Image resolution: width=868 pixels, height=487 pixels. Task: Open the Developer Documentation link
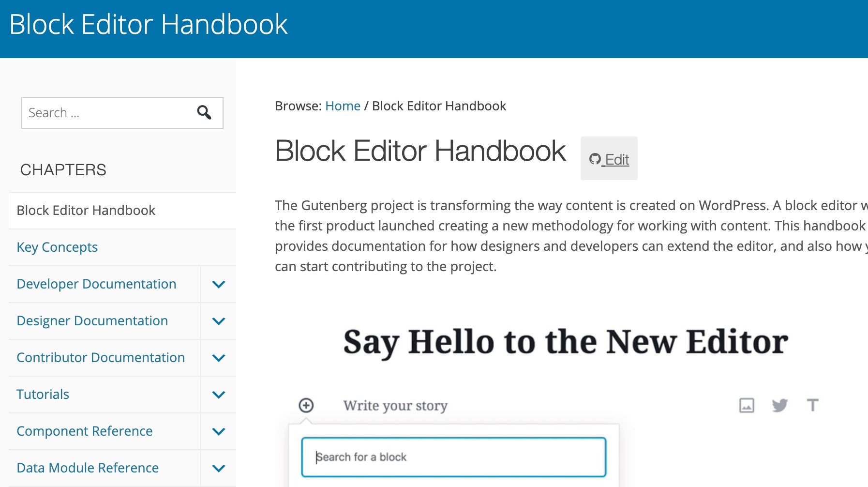click(x=96, y=284)
